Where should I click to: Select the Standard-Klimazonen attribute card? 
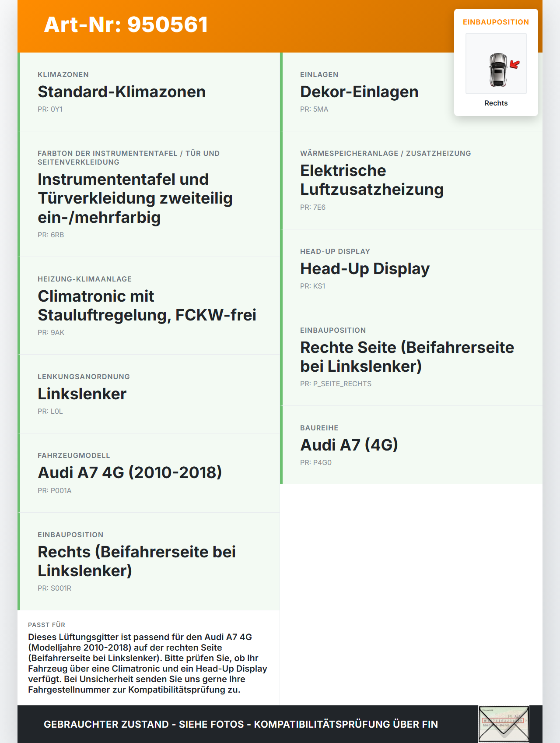149,92
